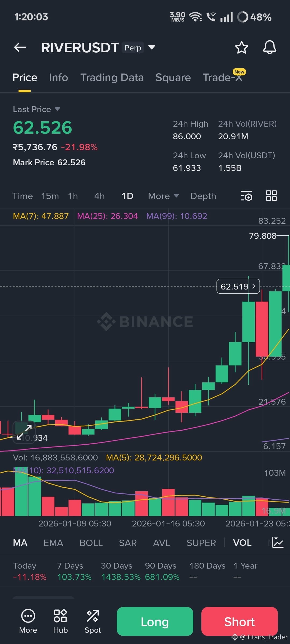This screenshot has width=290, height=644.
Task: Expand the More timeframes dropdown
Action: pyautogui.click(x=164, y=196)
